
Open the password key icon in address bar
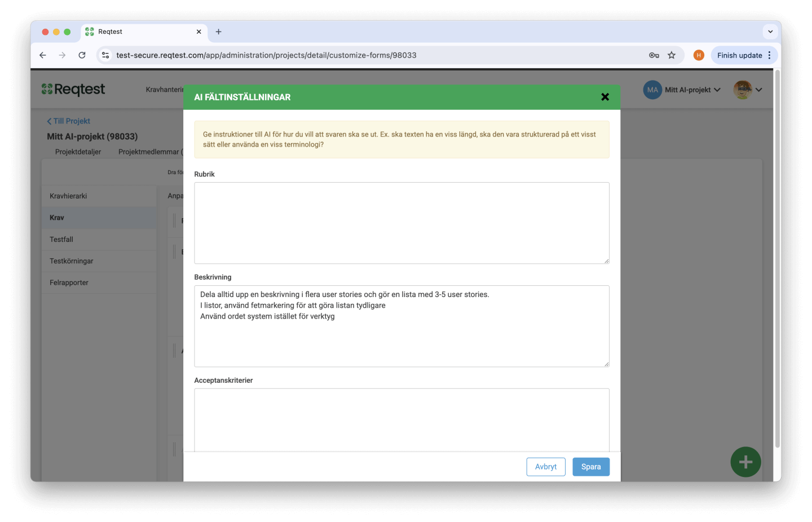[654, 55]
